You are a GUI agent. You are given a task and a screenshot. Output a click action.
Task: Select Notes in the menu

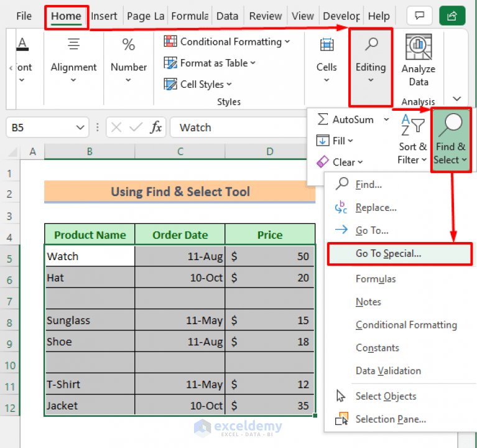pos(368,302)
